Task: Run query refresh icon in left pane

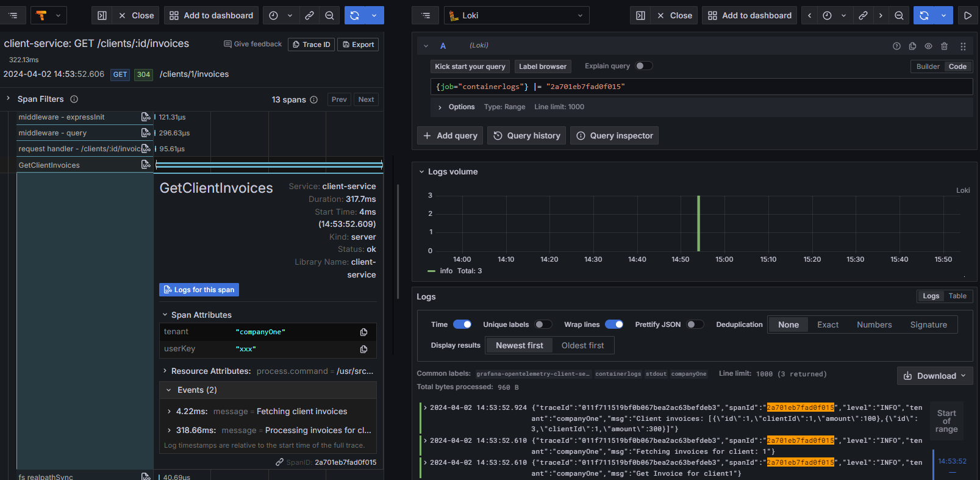Action: coord(354,15)
